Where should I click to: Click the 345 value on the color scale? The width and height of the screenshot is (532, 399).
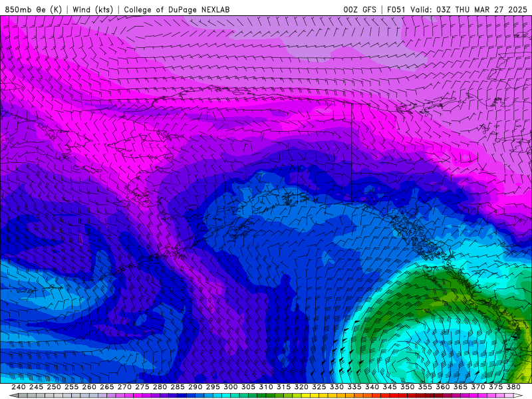pos(390,387)
